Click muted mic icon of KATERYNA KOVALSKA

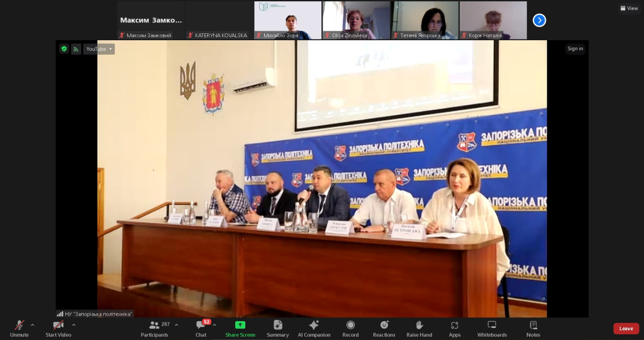[x=190, y=35]
